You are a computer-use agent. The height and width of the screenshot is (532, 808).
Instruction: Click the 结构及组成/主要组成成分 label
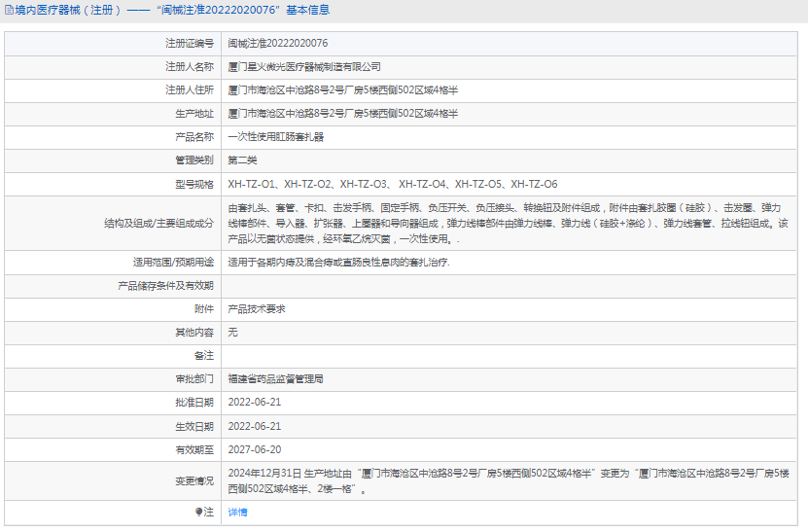tap(158, 224)
